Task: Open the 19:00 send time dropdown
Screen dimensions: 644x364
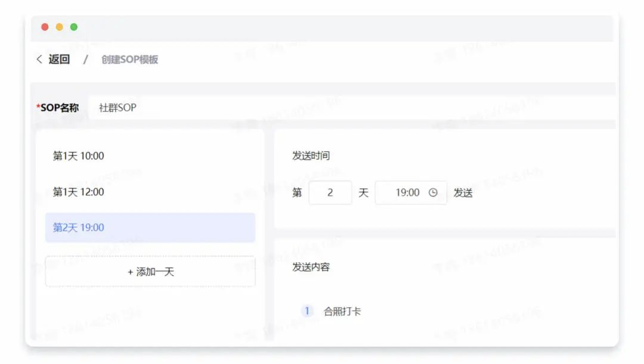Action: coord(411,192)
